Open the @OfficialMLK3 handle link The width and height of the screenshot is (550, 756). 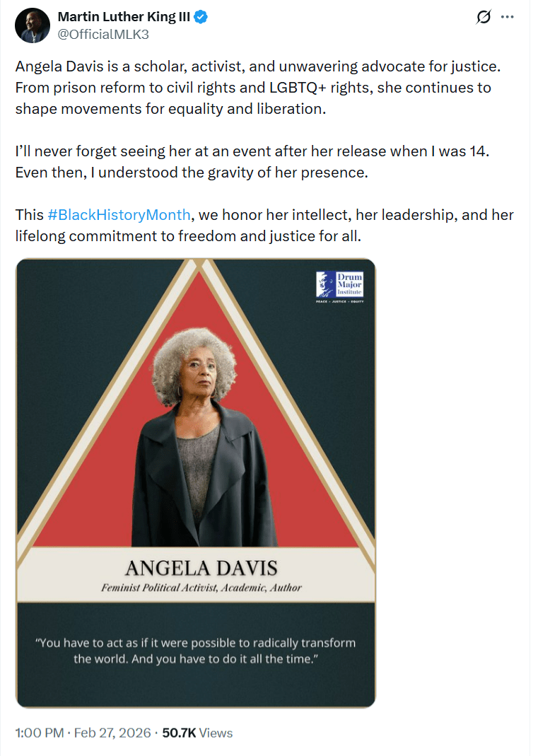point(103,35)
